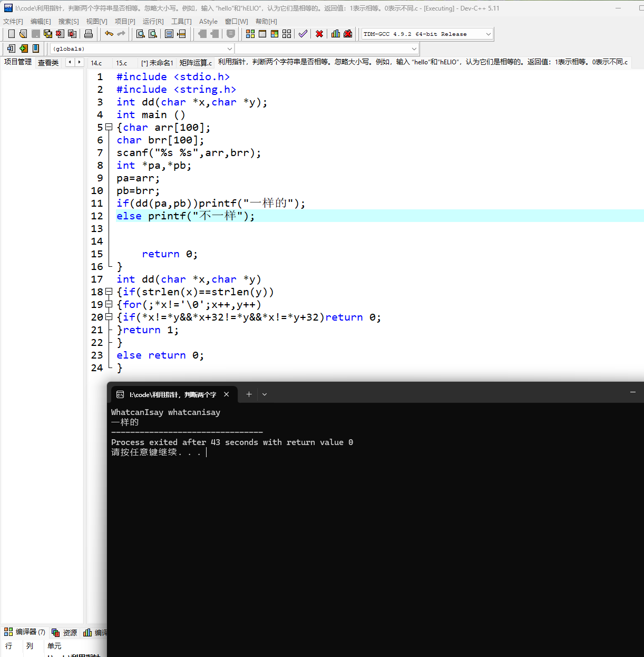This screenshot has height=657, width=644.
Task: Open the 编辑[E] menu
Action: (x=41, y=22)
